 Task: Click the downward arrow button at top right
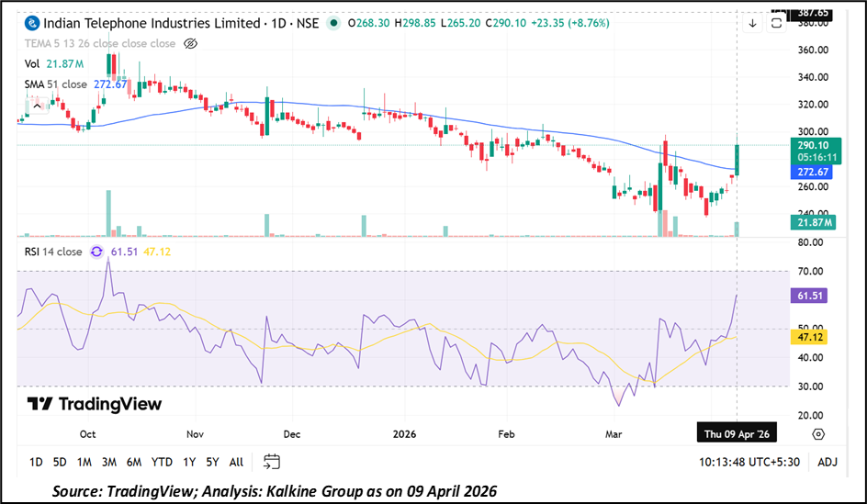[x=752, y=23]
